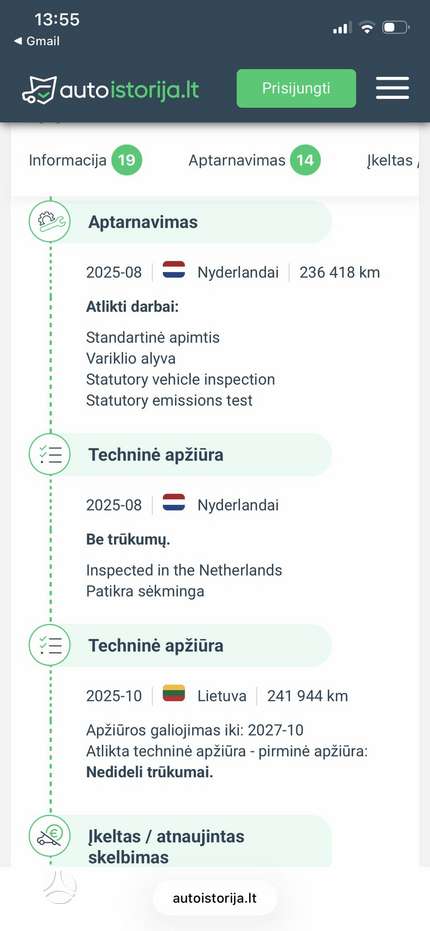Image resolution: width=430 pixels, height=931 pixels.
Task: Tap the battery status icon
Action: [396, 27]
